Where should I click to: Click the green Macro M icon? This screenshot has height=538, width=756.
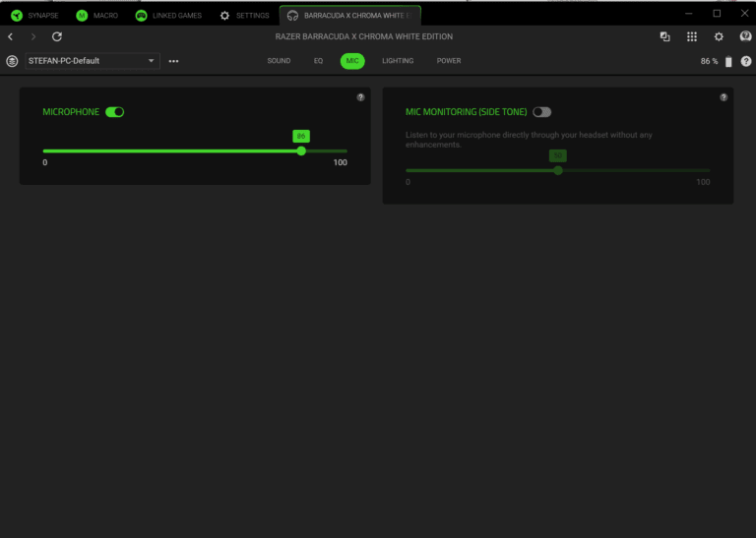[x=82, y=16]
